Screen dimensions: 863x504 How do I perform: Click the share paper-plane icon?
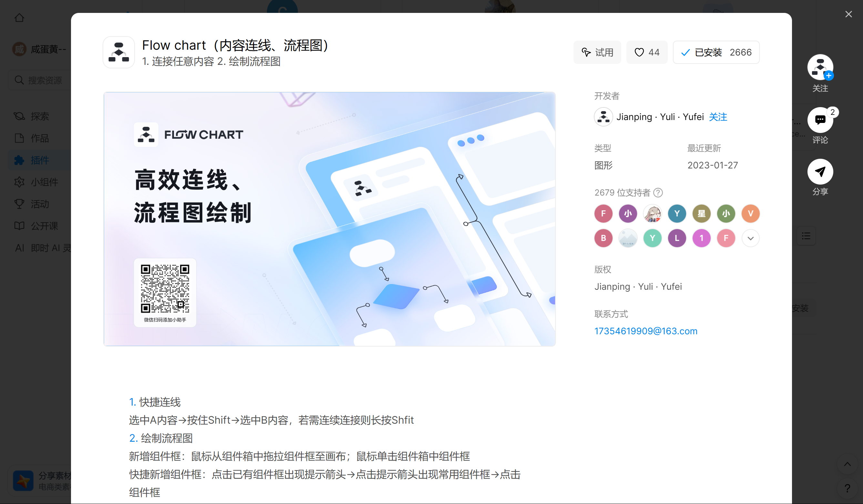tap(820, 171)
